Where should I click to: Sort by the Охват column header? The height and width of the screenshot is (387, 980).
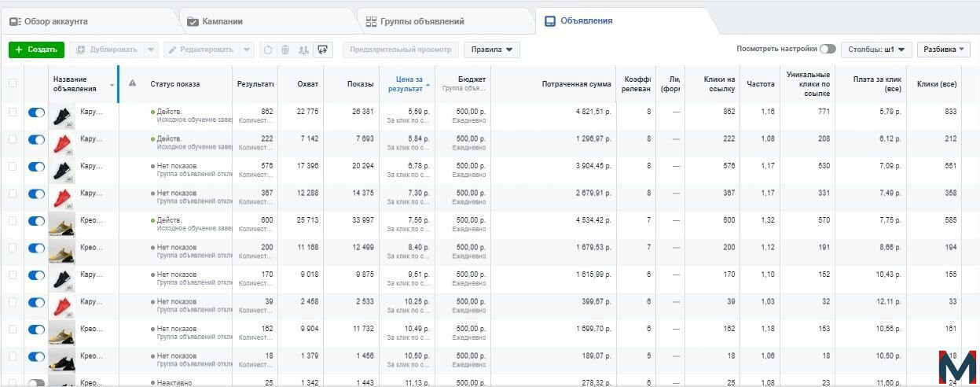click(x=309, y=83)
